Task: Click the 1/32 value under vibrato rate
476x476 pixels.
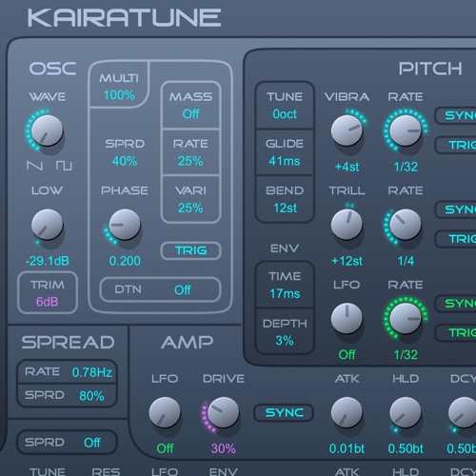Action: pos(406,167)
